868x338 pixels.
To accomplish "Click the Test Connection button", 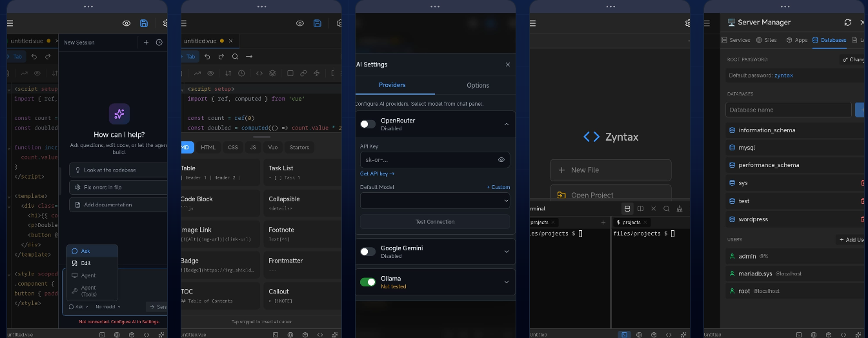I will coord(435,222).
